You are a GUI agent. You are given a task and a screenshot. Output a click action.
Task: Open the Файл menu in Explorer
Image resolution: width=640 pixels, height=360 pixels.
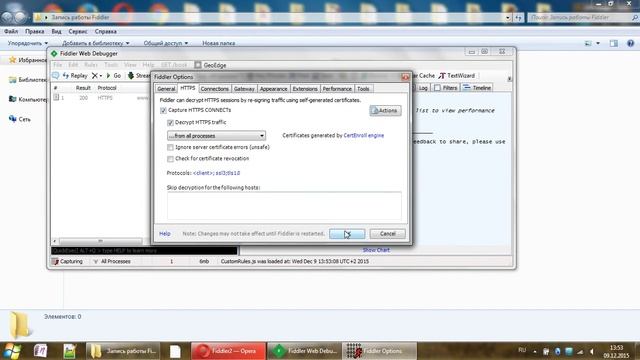tap(11, 31)
